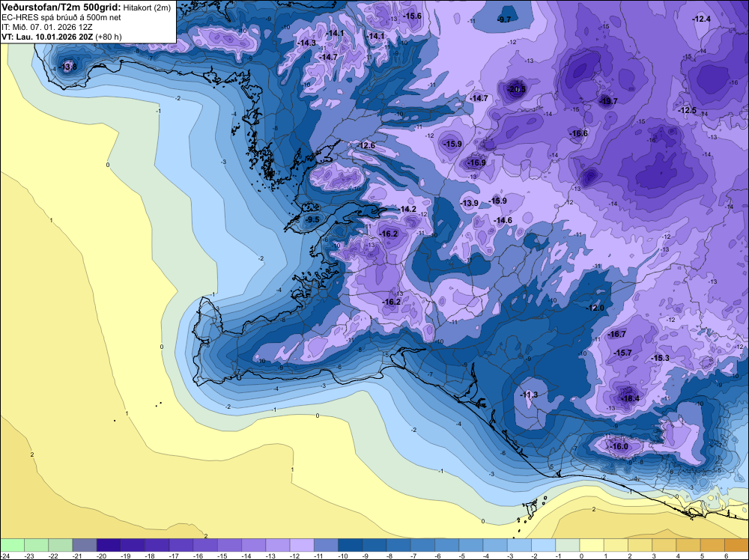Click the -18.4 temperature label
The width and height of the screenshot is (749, 560).
630,398
